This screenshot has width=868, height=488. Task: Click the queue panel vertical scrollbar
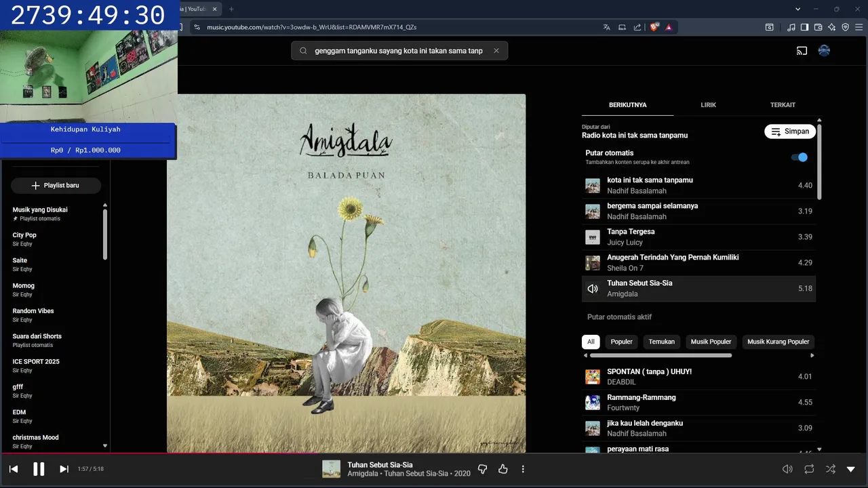[819, 161]
